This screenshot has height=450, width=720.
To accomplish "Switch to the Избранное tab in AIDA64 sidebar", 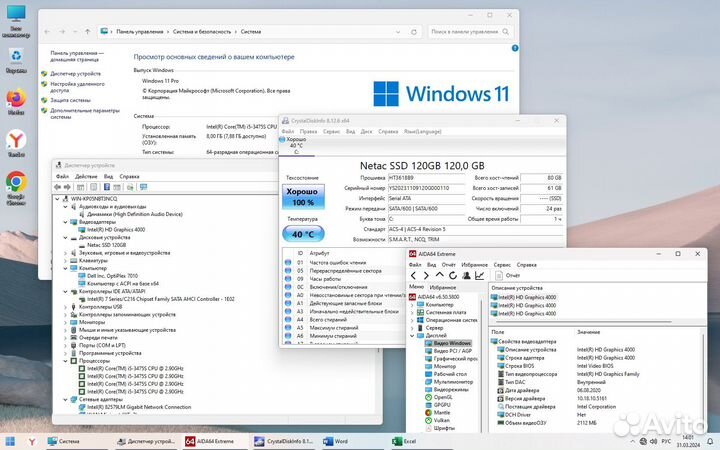I will 443,287.
